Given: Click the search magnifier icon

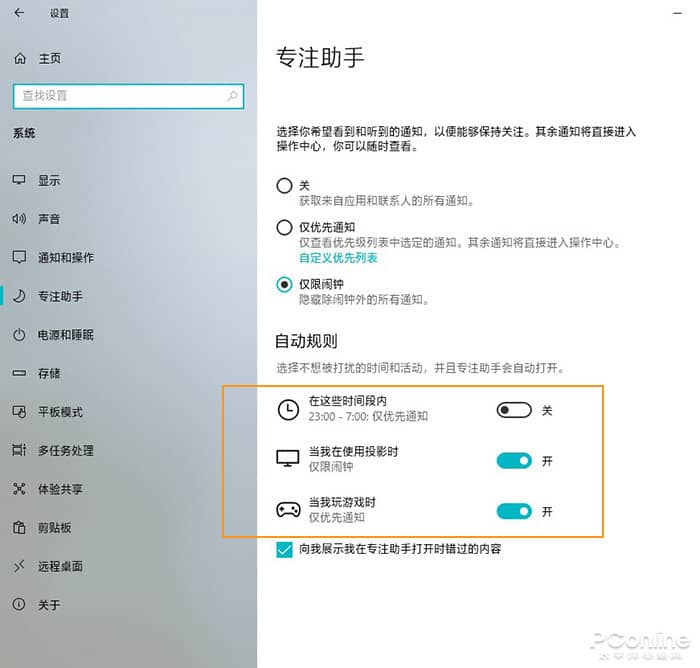Looking at the screenshot, I should pyautogui.click(x=232, y=96).
